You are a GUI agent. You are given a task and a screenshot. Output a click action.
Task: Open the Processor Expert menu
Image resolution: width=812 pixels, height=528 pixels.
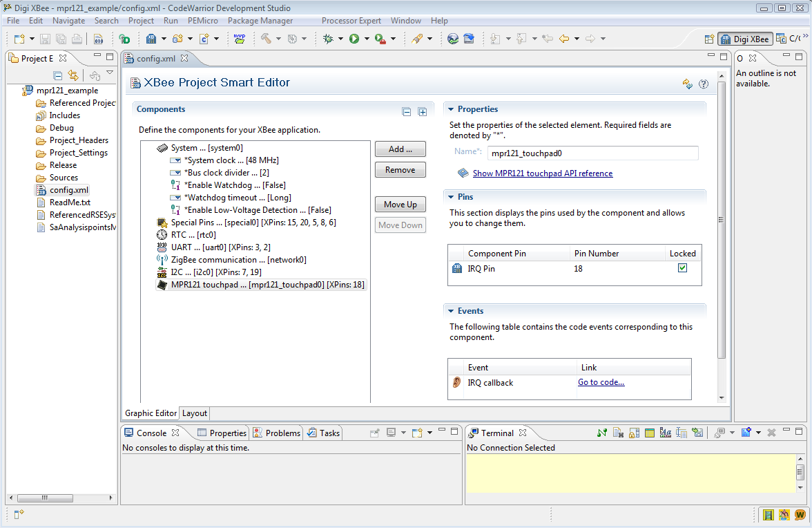coord(351,21)
